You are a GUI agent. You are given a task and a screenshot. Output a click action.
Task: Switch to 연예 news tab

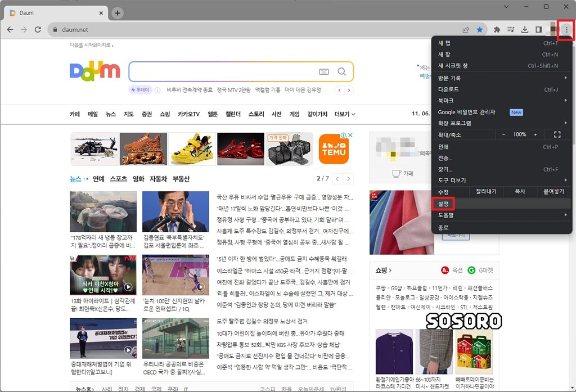click(98, 179)
